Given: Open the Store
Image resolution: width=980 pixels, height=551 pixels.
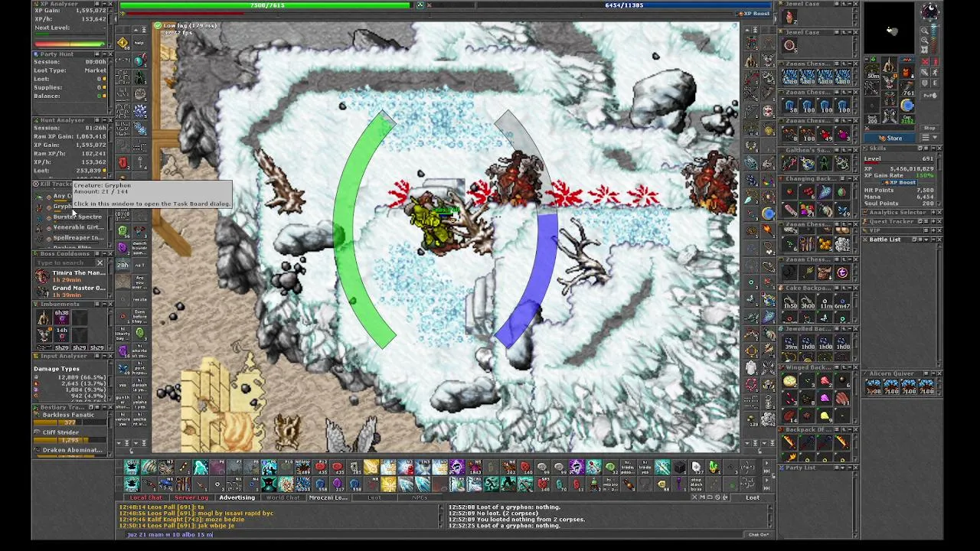Looking at the screenshot, I should 890,138.
